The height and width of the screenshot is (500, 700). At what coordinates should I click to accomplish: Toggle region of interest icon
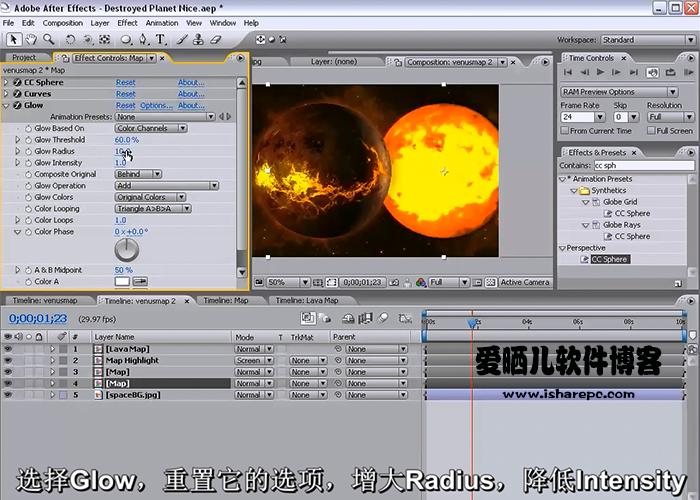point(477,282)
